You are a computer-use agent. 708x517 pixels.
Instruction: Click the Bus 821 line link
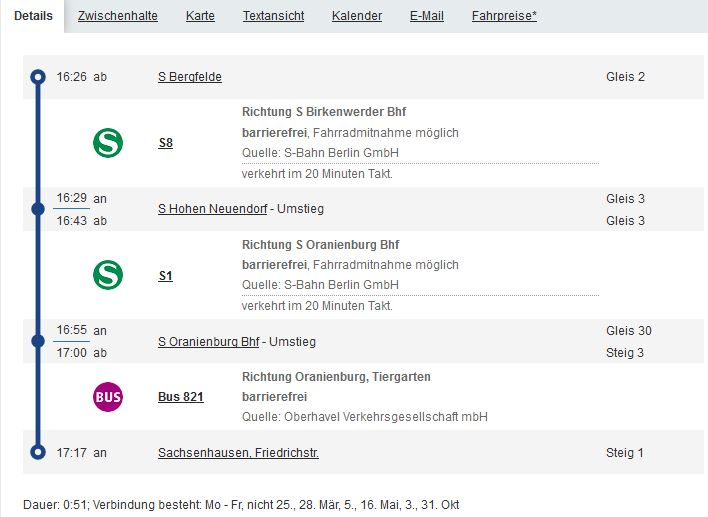coord(181,397)
